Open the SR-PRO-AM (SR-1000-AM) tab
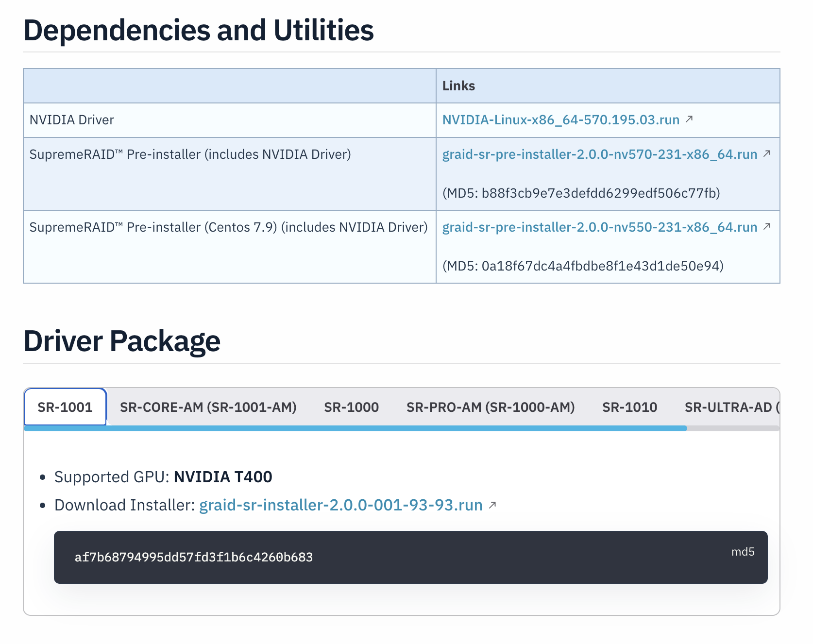Screen dimensions: 813x644 [491, 407]
